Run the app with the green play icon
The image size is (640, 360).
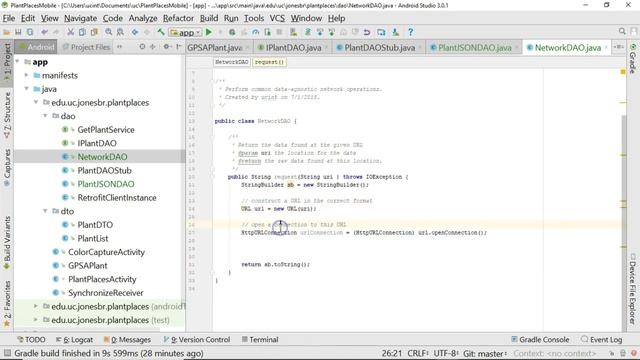[x=209, y=32]
